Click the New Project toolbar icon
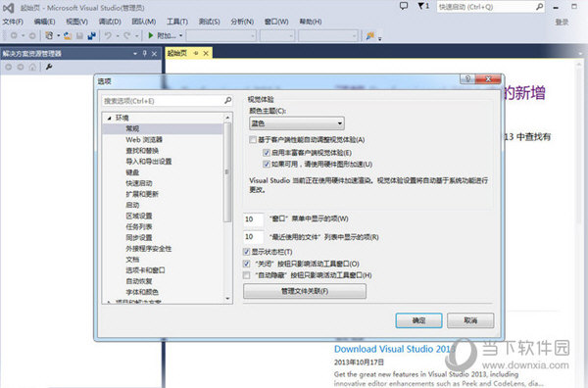 coord(49,35)
